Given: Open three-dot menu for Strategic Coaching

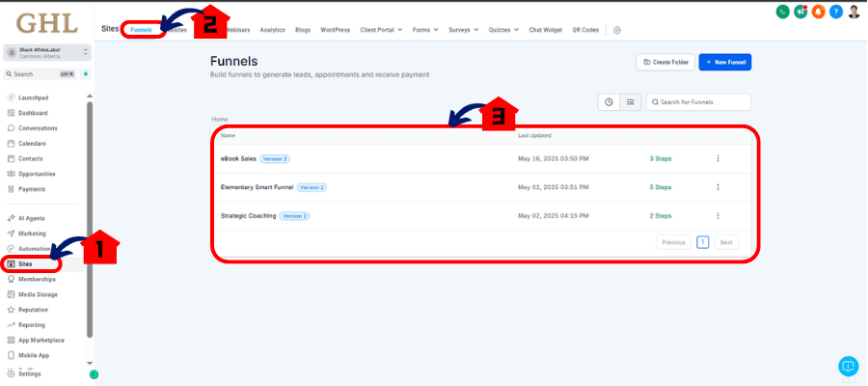Looking at the screenshot, I should (718, 215).
